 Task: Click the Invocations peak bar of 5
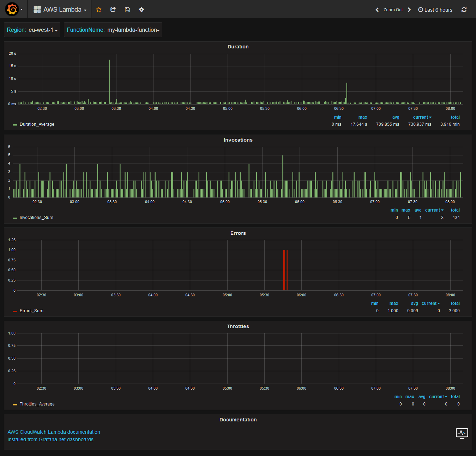pos(283,176)
